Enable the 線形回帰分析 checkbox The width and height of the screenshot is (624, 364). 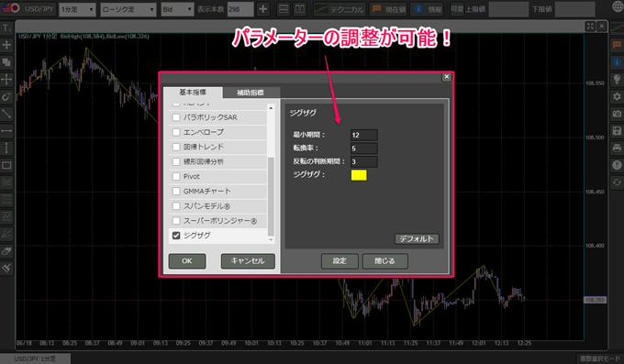(176, 161)
